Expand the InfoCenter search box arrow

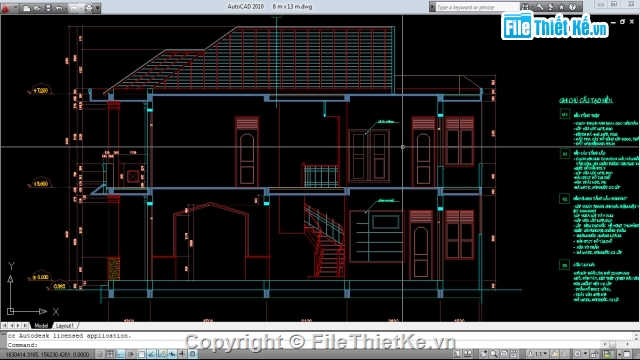(432, 7)
